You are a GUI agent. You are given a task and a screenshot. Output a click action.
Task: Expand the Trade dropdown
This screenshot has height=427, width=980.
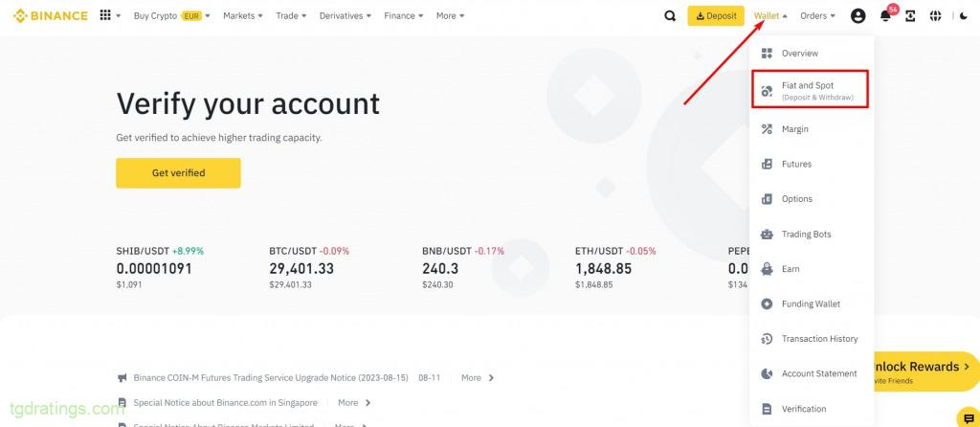coord(291,16)
